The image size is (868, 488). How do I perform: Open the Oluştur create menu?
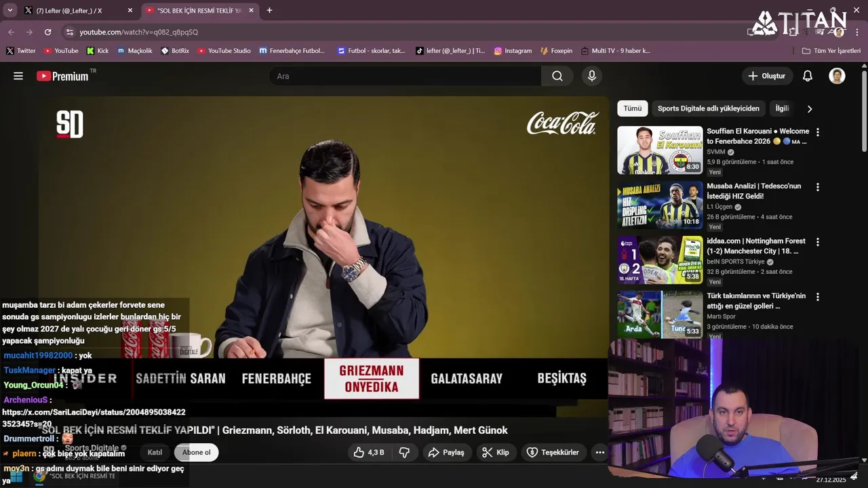coord(767,76)
